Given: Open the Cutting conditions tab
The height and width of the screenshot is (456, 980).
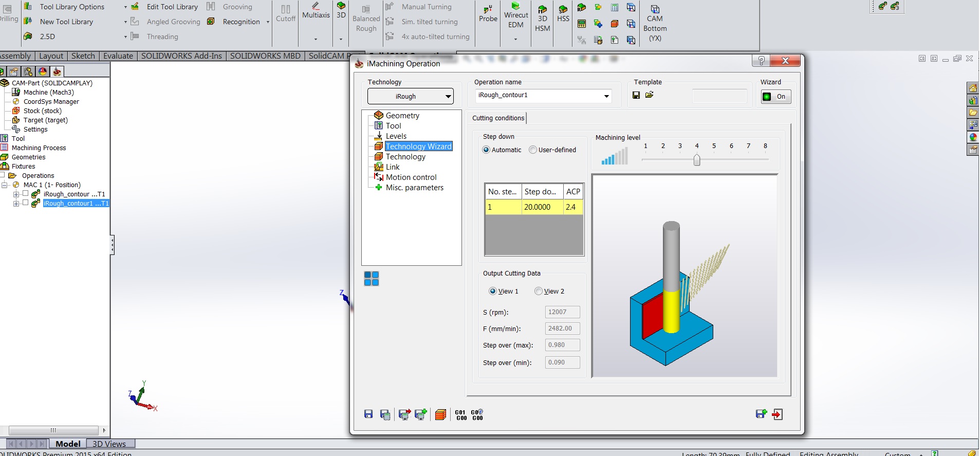Looking at the screenshot, I should pos(498,118).
